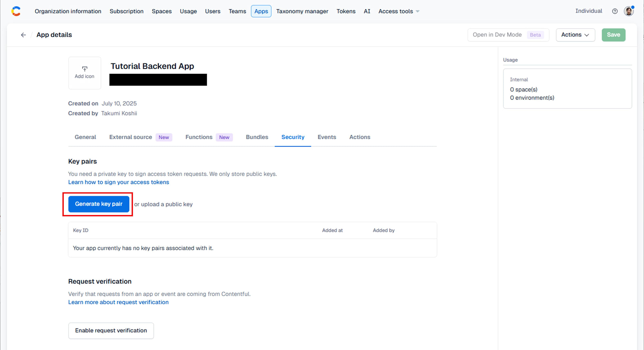This screenshot has height=350, width=644.
Task: Click the Key ID column header
Action: click(x=80, y=230)
